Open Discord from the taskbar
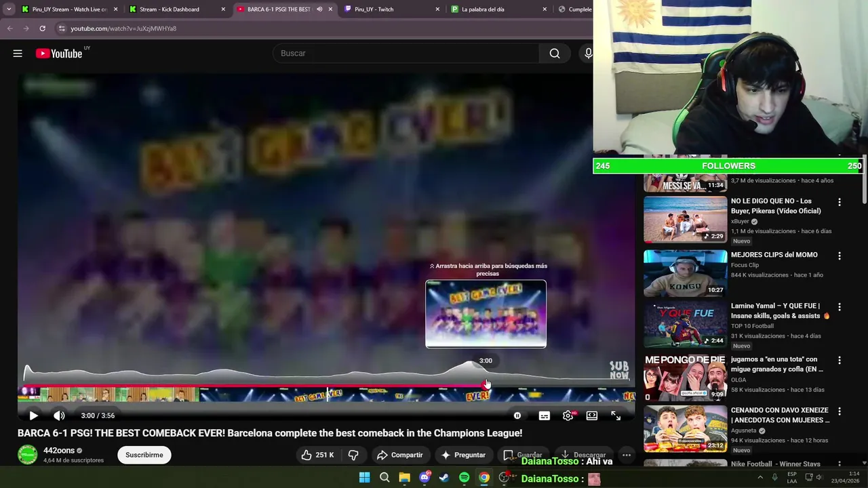This screenshot has width=868, height=488. point(425,478)
